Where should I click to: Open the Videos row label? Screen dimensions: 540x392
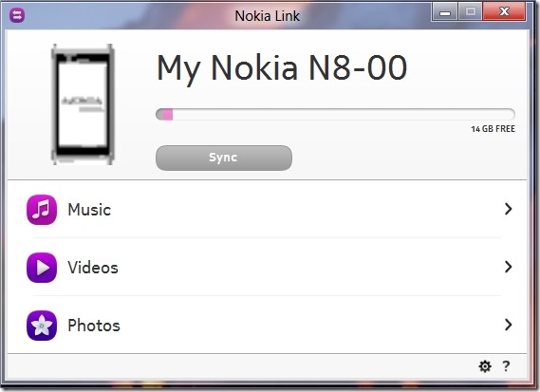[x=93, y=268]
